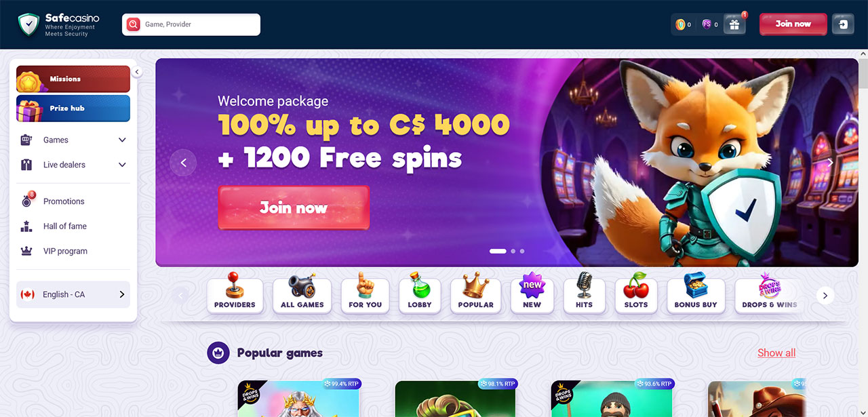Open the gift box rewards icon
The height and width of the screenshot is (417, 868).
734,24
